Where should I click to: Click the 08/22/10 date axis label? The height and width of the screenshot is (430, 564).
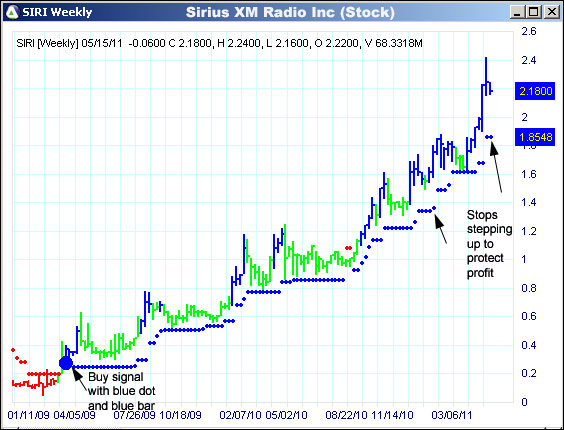[x=346, y=415]
